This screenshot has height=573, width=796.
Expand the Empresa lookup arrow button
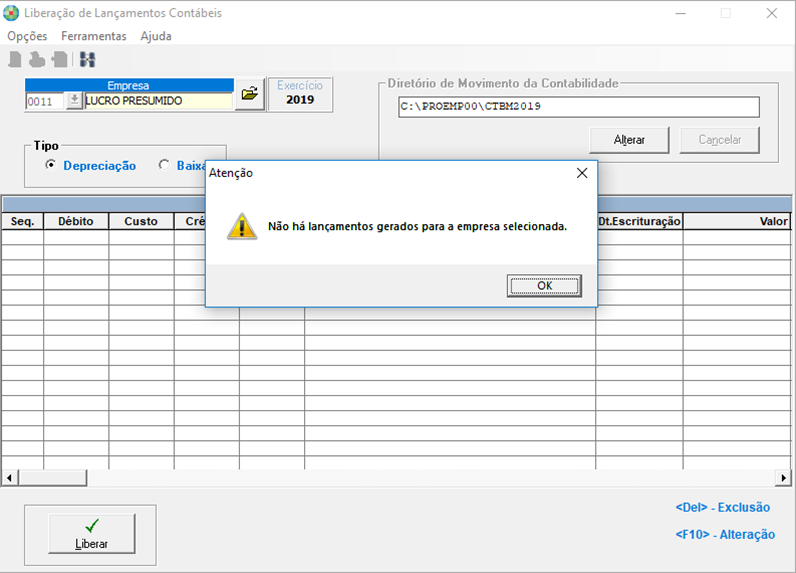click(74, 100)
